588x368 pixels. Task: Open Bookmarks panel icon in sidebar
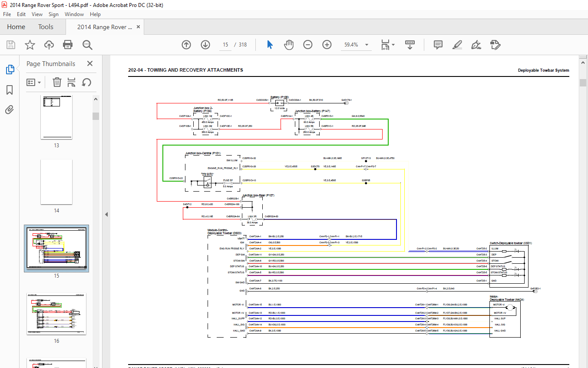pyautogui.click(x=10, y=90)
